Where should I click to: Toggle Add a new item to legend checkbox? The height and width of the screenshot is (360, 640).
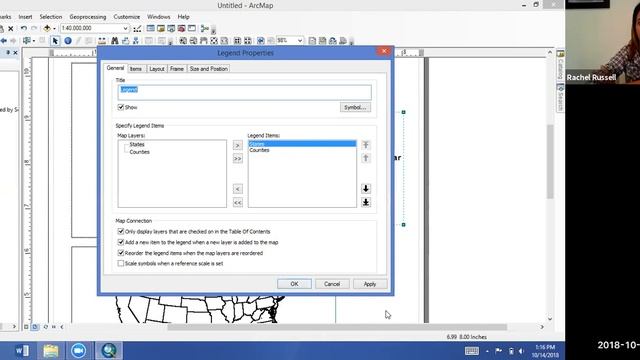[x=121, y=242]
